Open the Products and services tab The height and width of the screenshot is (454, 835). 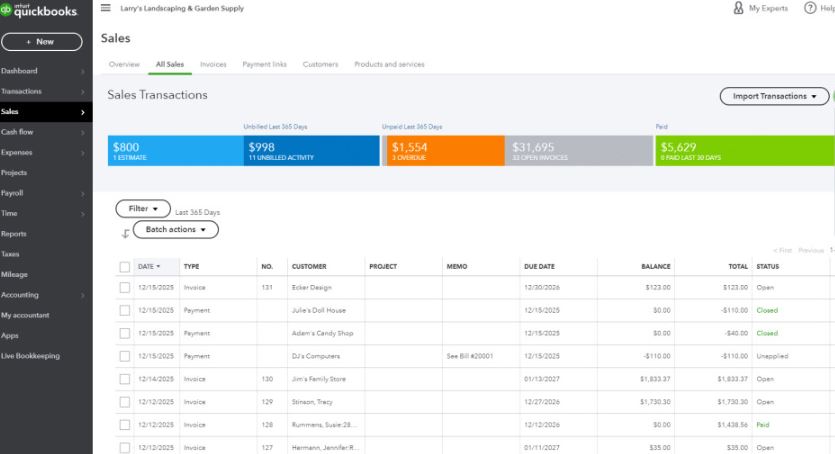click(x=389, y=64)
